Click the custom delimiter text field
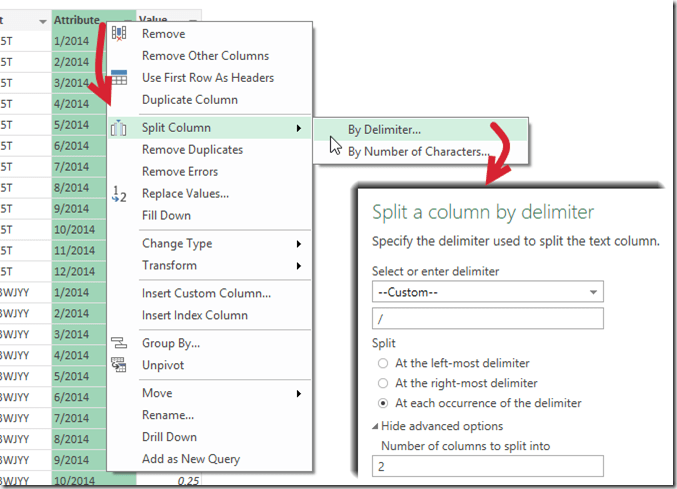 point(487,318)
